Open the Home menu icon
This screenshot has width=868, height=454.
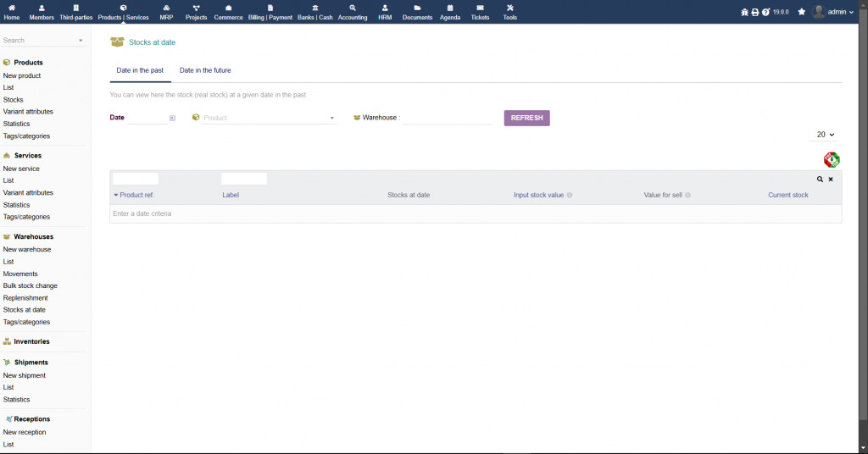[x=12, y=8]
